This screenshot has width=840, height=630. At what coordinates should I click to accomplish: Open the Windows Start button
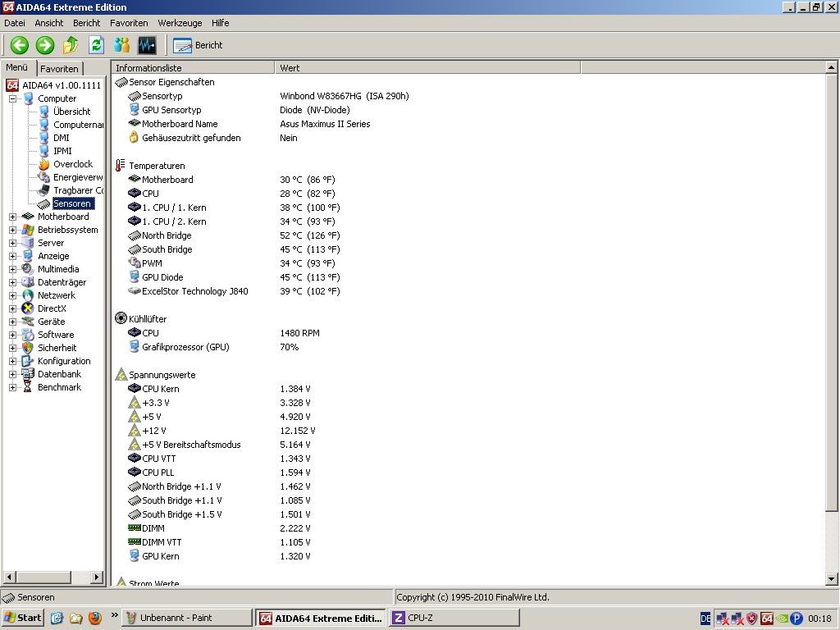[x=22, y=618]
